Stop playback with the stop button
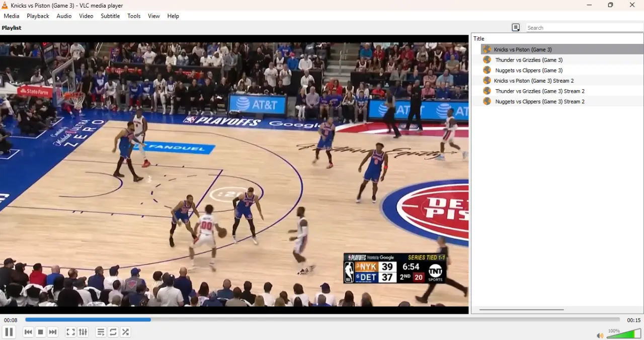 (41, 332)
